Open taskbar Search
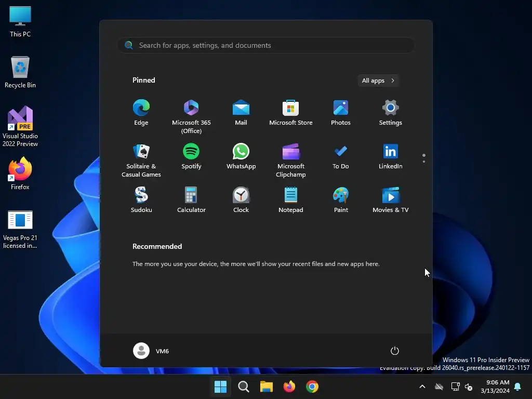This screenshot has width=532, height=399. 243,387
